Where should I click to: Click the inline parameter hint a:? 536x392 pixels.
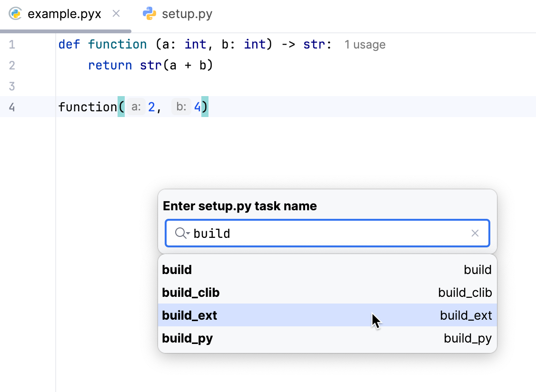(136, 107)
